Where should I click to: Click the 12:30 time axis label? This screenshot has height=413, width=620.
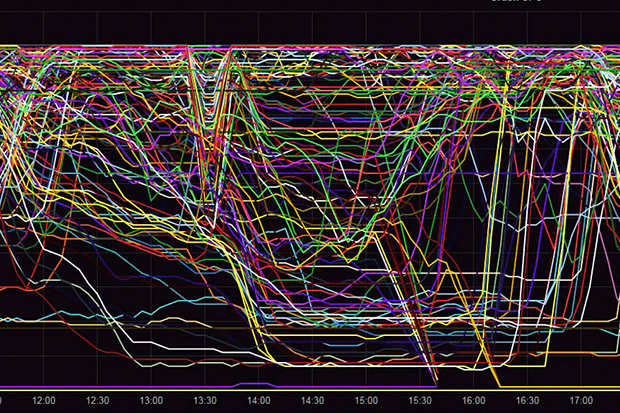(x=98, y=401)
